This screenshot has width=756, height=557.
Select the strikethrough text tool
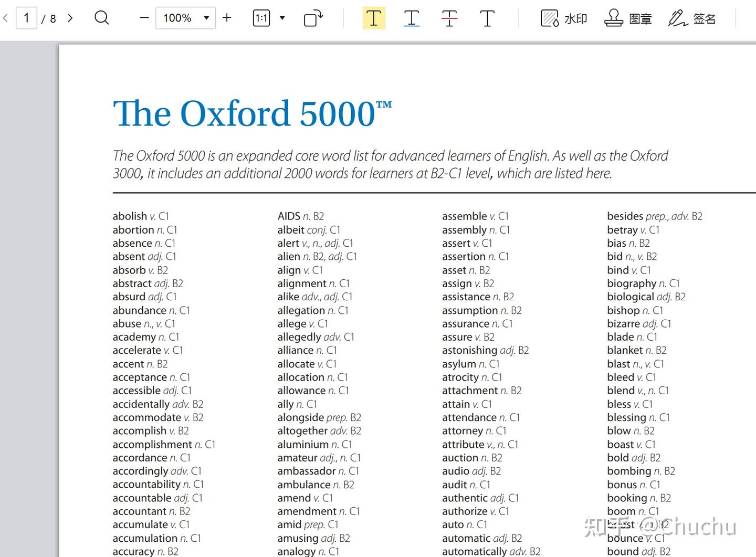[x=449, y=18]
